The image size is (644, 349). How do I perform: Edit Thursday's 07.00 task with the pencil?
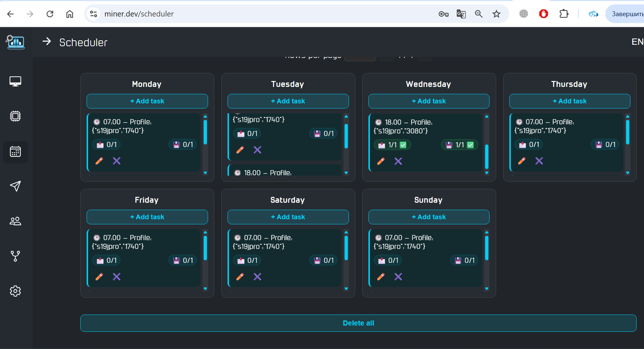pyautogui.click(x=522, y=161)
